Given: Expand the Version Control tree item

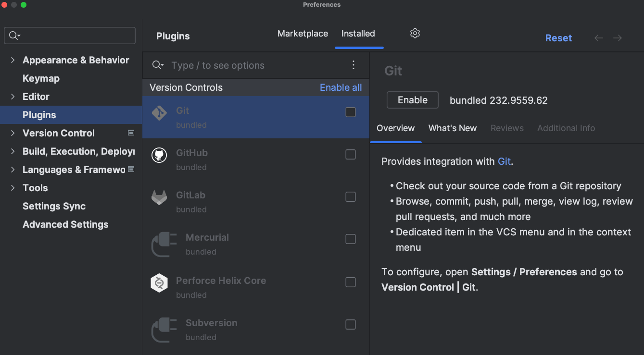Looking at the screenshot, I should coord(13,133).
